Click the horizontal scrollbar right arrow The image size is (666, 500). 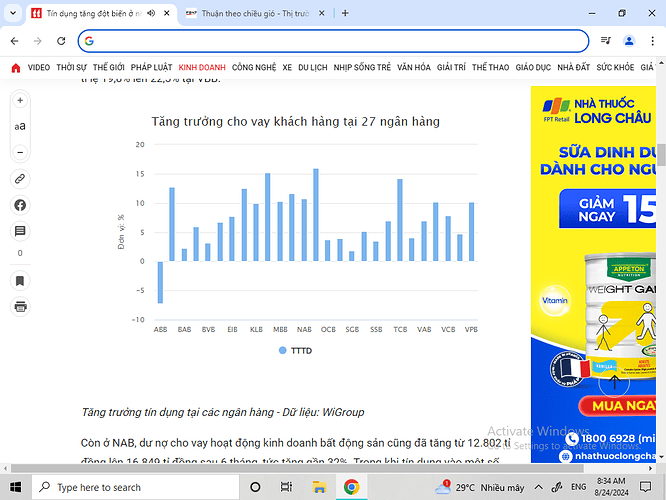click(x=650, y=468)
